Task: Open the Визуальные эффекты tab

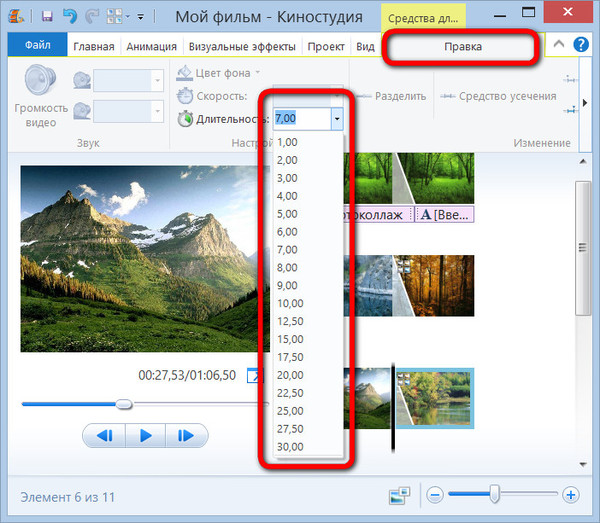Action: (240, 46)
